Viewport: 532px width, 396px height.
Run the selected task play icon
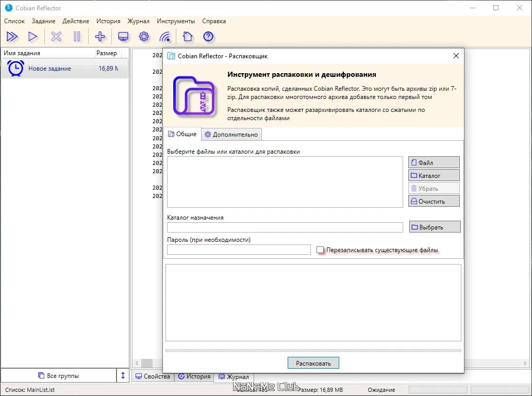coord(32,36)
